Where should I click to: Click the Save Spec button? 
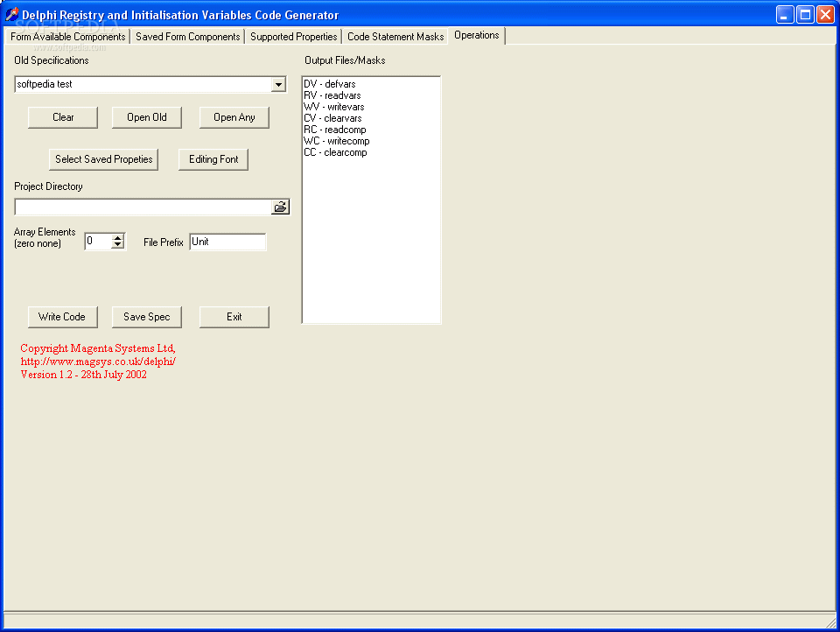(x=147, y=317)
